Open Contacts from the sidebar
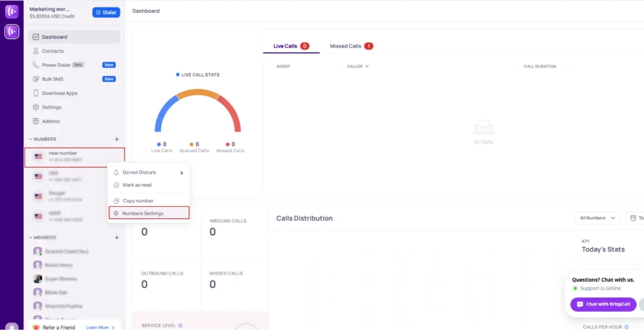 pos(74,51)
